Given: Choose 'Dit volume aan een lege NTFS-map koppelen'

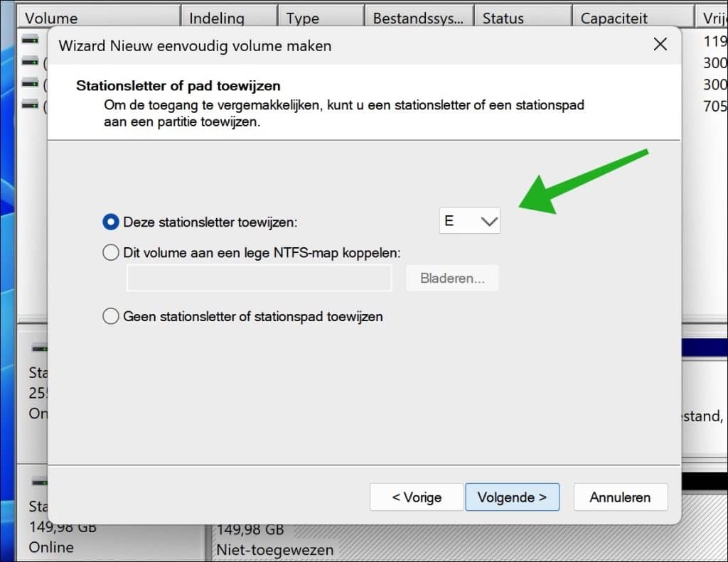Looking at the screenshot, I should 111,252.
